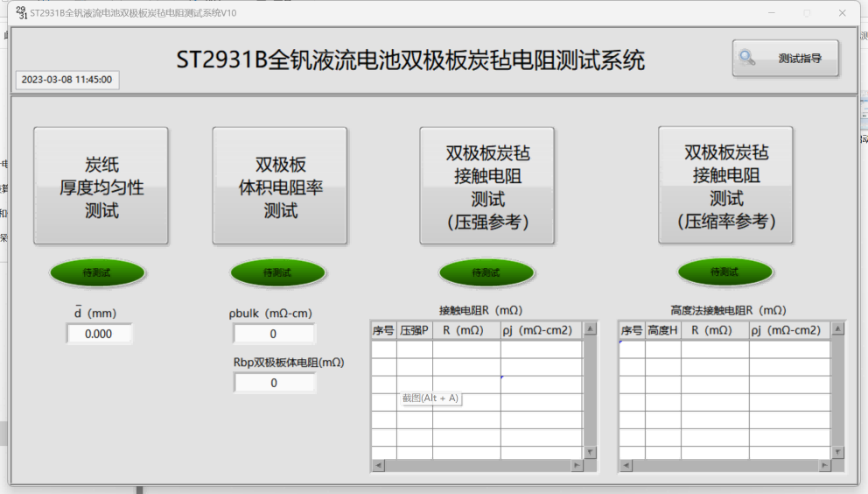Launch 双极板炭毡接触电阻测试 (压强参考)
Viewport: 868px width, 494px height.
pyautogui.click(x=486, y=186)
